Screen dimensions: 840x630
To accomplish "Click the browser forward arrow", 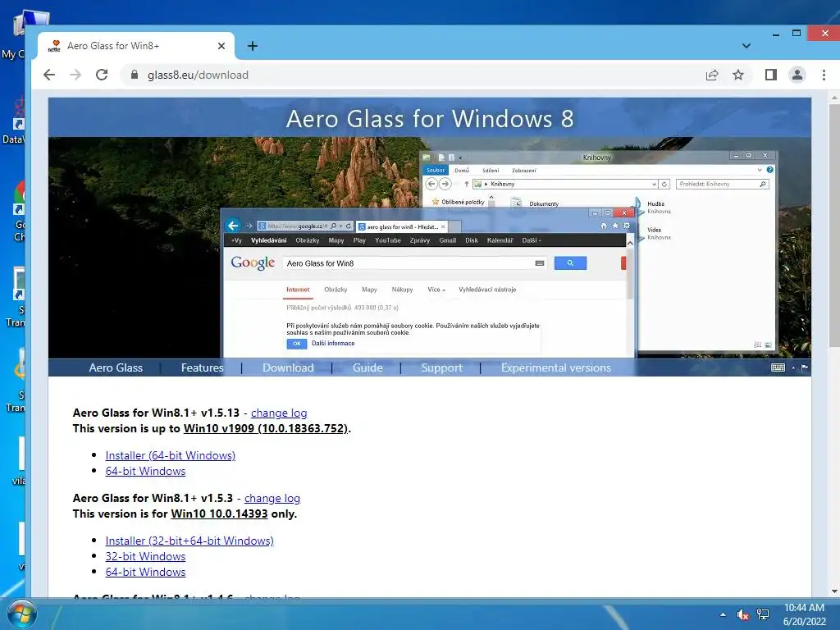I will [x=75, y=75].
